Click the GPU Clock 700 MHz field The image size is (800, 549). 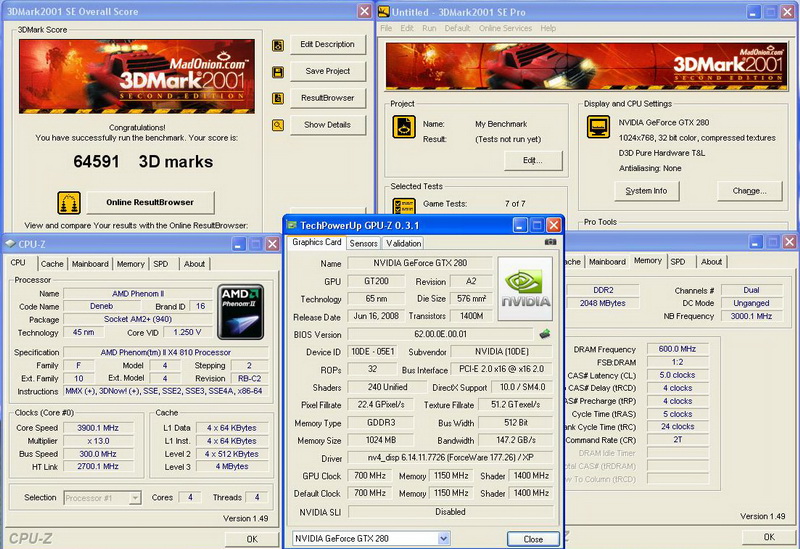tap(370, 476)
